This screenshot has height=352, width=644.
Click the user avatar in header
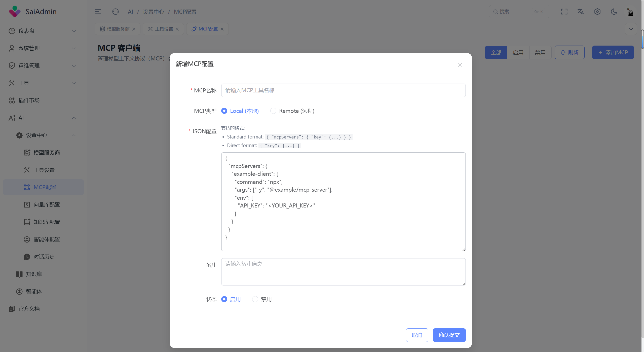630,12
